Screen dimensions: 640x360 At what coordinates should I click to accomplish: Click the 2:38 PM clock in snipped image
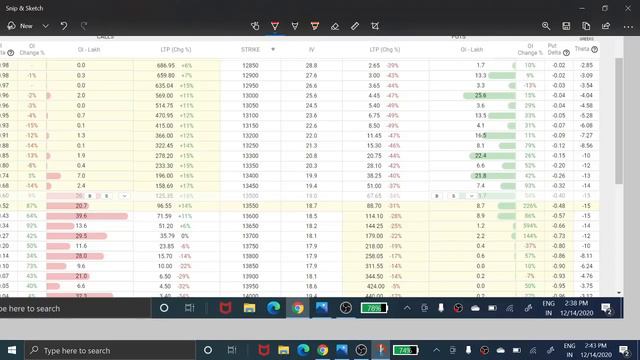click(x=576, y=303)
